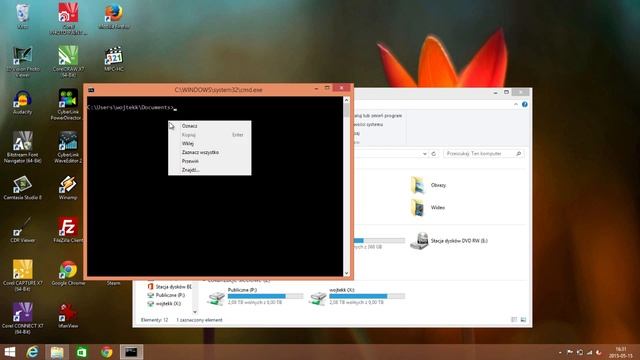640x360 pixels.
Task: Switch to cmd window on taskbar
Action: pyautogui.click(x=131, y=352)
